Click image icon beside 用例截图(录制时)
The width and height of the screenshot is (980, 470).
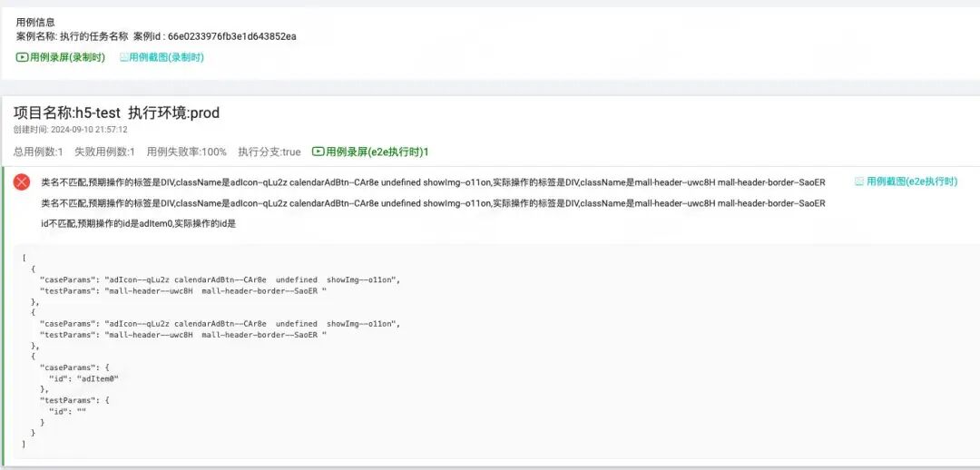point(123,57)
